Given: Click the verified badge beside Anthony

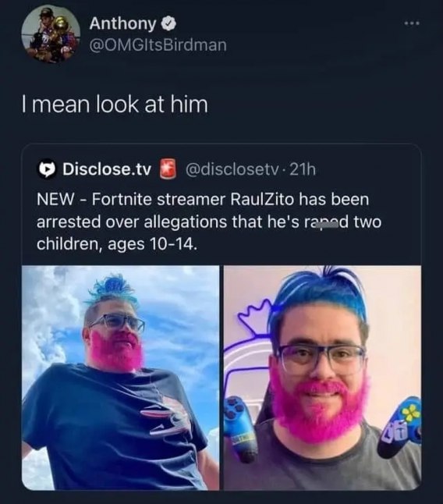Looking at the screenshot, I should (168, 23).
